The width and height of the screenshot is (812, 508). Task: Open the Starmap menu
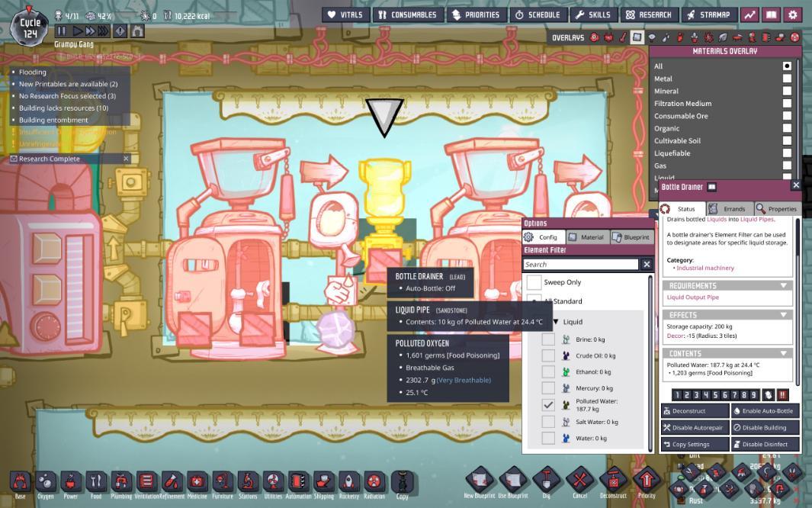click(x=708, y=15)
